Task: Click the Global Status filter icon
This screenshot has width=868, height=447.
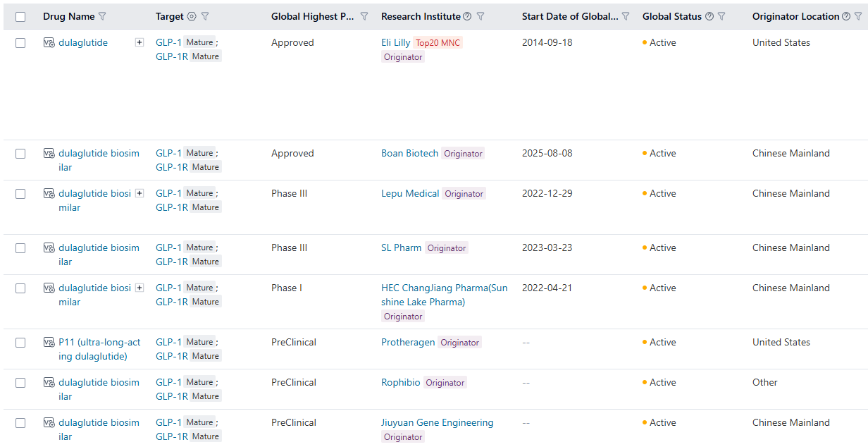Action: point(721,16)
